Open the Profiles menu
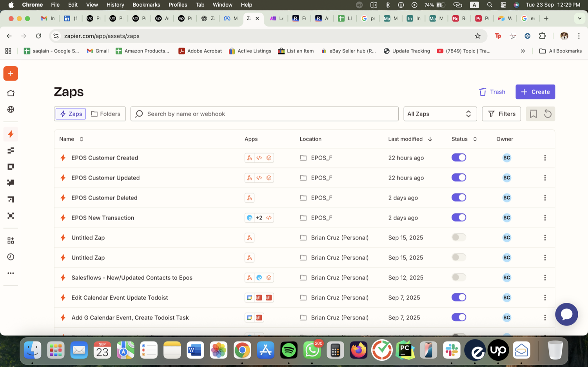The width and height of the screenshot is (588, 367). pyautogui.click(x=178, y=5)
